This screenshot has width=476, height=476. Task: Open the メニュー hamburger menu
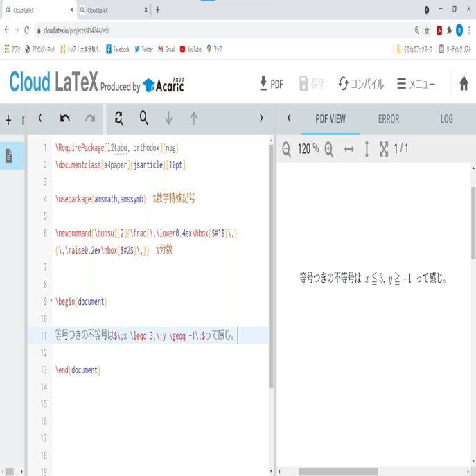(416, 83)
